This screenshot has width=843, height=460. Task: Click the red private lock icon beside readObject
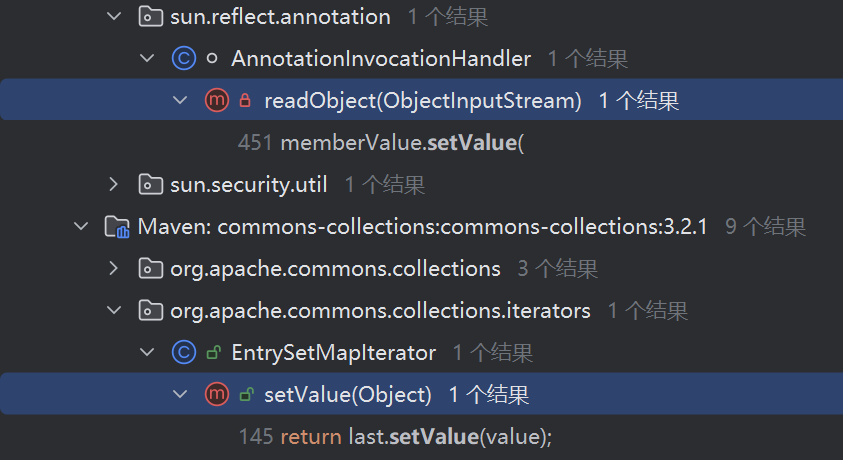pyautogui.click(x=245, y=100)
